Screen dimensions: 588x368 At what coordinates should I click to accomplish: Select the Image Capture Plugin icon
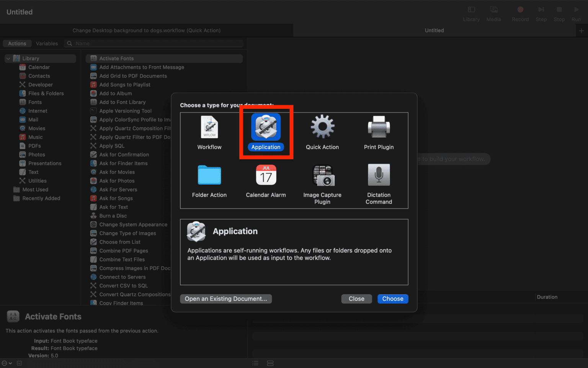coord(322,175)
